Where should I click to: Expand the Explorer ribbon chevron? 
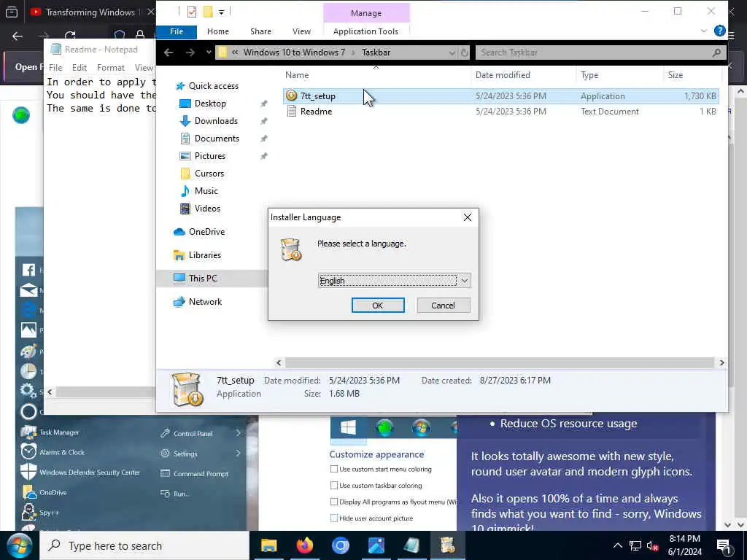coord(704,31)
